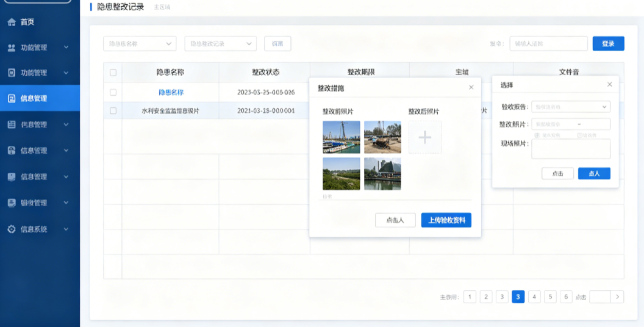Open the 隐患整改记录 filter dropdown
644x327 pixels.
point(221,43)
